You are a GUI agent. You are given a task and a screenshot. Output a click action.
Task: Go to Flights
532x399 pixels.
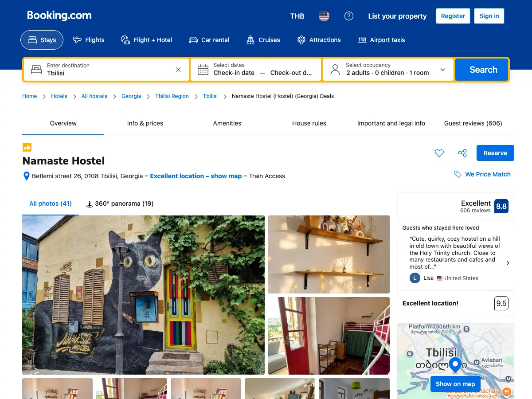[x=89, y=40]
